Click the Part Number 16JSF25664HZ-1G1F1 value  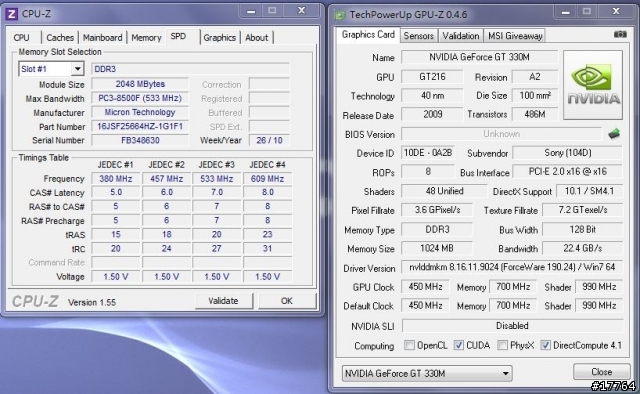click(140, 126)
